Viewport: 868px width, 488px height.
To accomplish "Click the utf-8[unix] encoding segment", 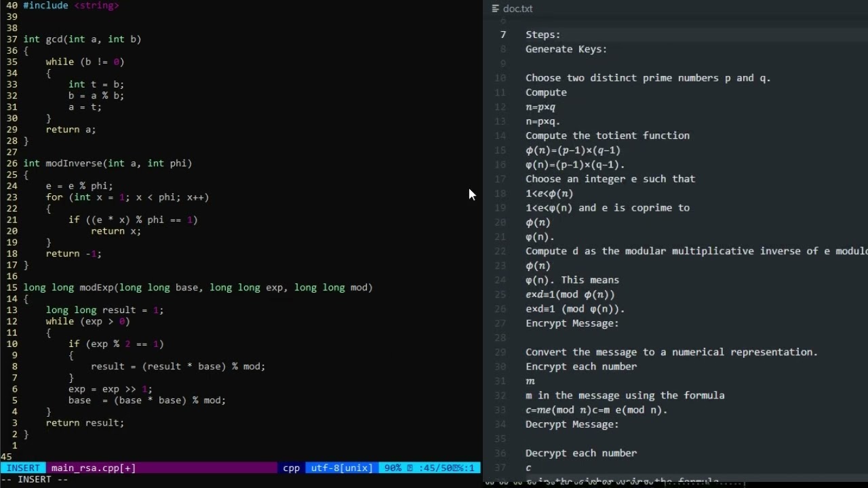I will [x=342, y=468].
